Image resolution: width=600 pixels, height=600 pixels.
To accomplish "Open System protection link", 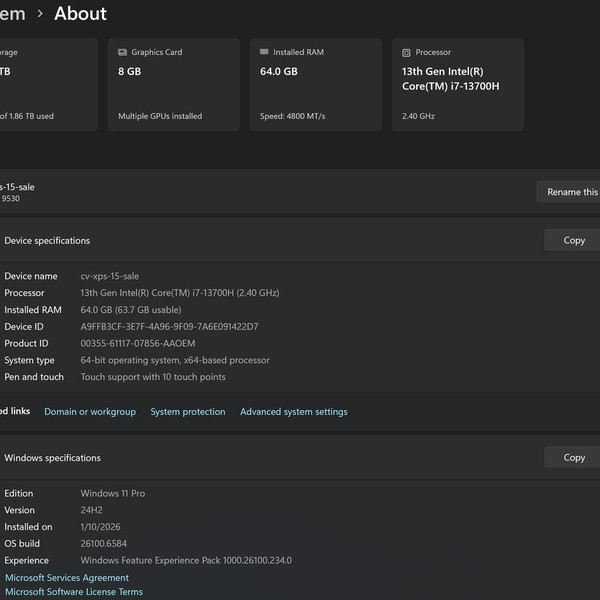I will 188,412.
